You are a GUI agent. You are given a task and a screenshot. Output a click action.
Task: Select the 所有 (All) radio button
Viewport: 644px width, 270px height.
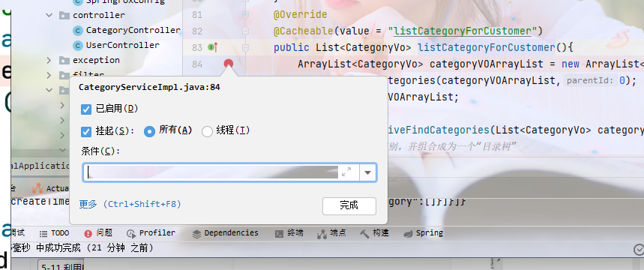149,131
